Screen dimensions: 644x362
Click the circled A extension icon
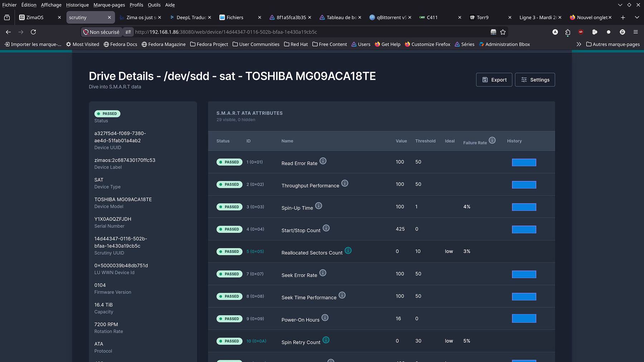(x=555, y=32)
